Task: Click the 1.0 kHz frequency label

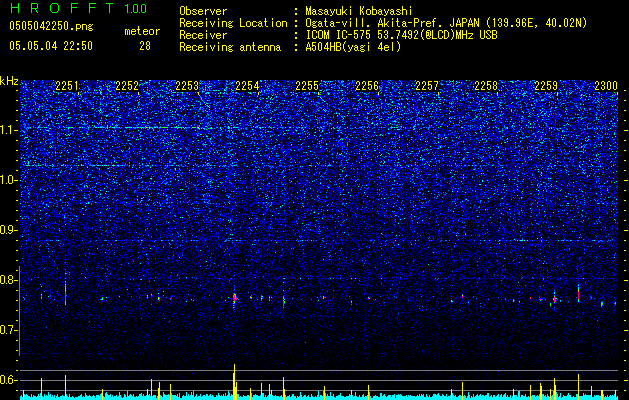Action: [8, 180]
